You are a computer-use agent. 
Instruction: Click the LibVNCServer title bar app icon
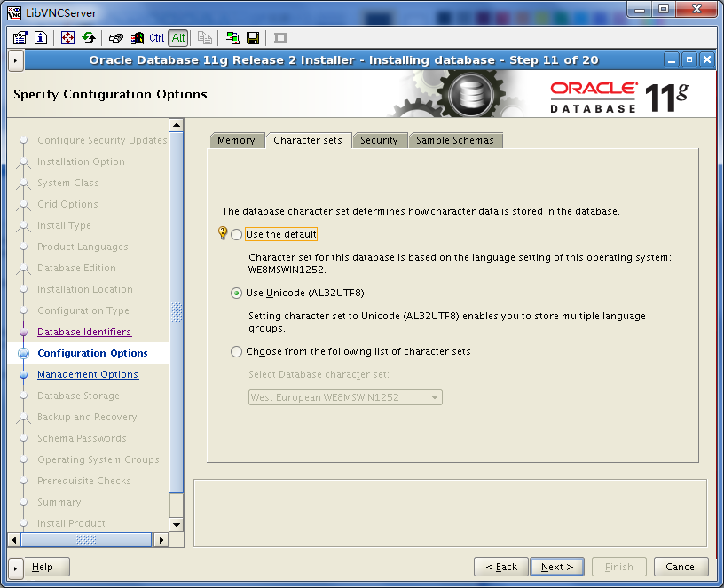[14, 12]
